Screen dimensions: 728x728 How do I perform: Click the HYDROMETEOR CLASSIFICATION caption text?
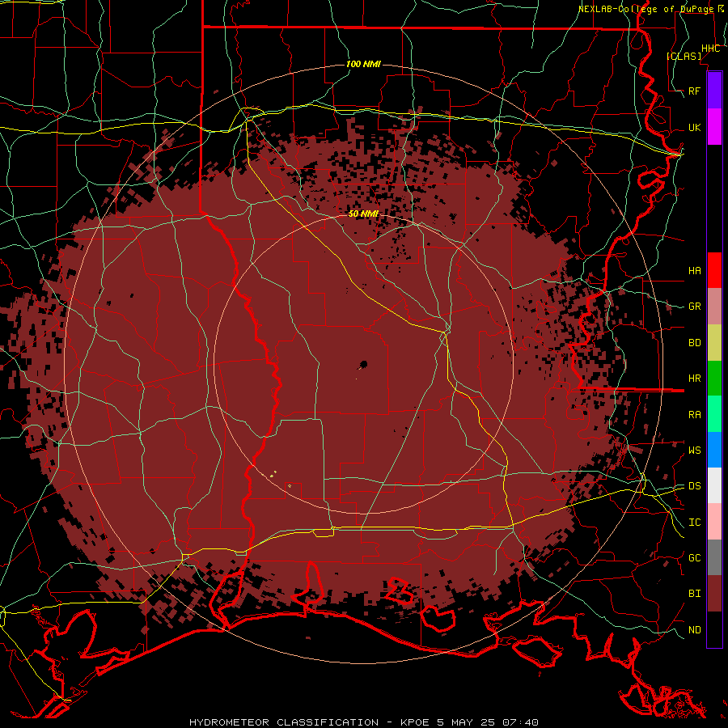coord(284,722)
